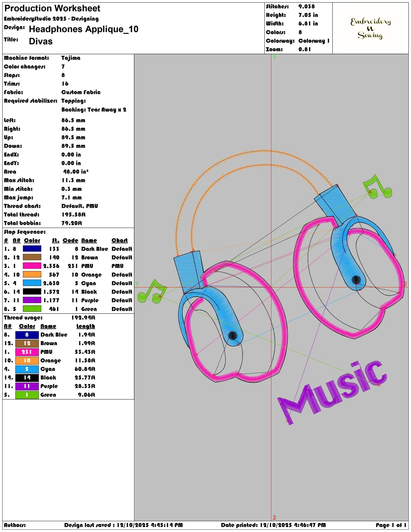The width and height of the screenshot is (411, 532).
Task: Click the pink PMU swatch in Stop Sequence
Action: [32, 266]
